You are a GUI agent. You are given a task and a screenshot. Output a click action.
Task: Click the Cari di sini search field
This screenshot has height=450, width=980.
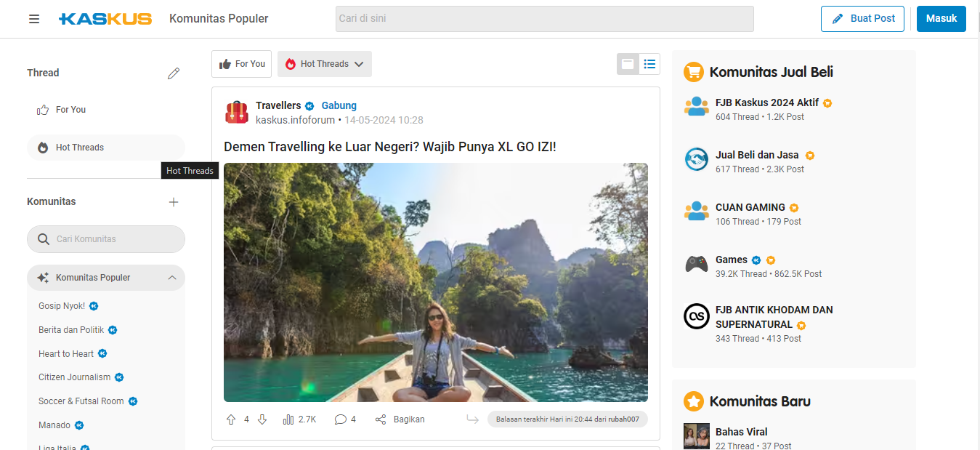coord(544,19)
